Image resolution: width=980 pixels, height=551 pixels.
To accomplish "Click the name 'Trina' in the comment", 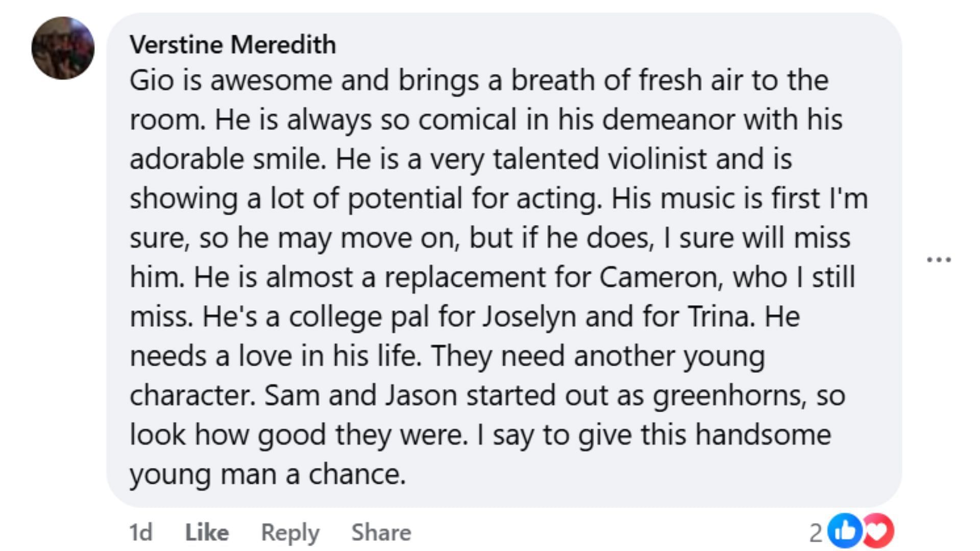I will tap(721, 316).
